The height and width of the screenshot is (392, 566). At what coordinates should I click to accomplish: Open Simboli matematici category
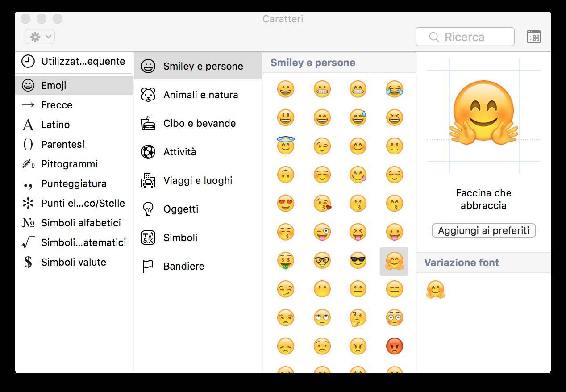[74, 242]
